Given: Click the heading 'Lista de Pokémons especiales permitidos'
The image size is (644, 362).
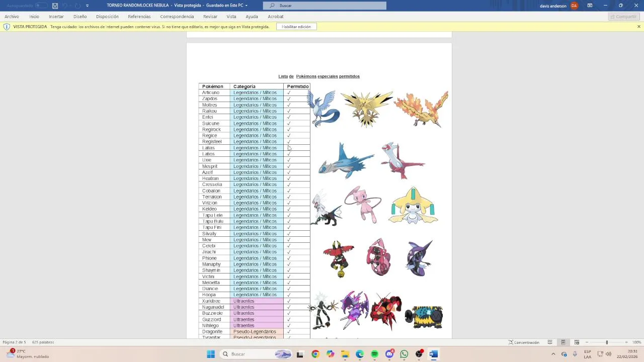Looking at the screenshot, I should coord(319,76).
